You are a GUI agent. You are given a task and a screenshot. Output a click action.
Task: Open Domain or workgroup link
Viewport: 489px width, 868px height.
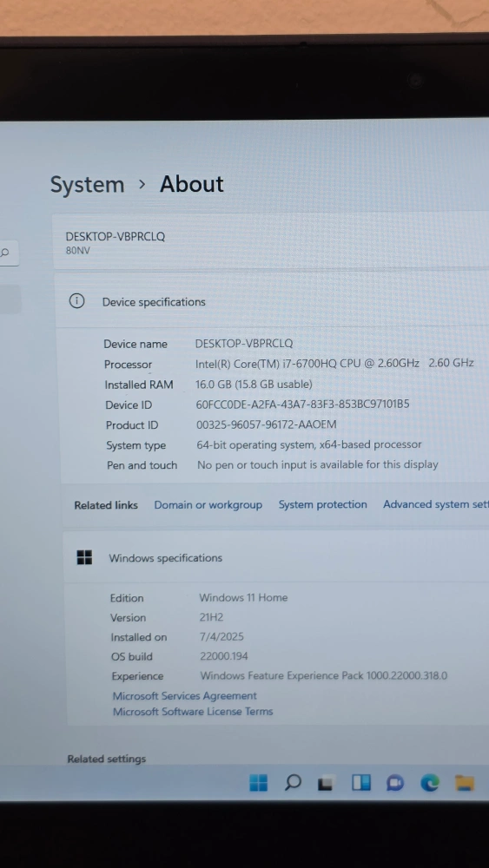[x=208, y=505]
